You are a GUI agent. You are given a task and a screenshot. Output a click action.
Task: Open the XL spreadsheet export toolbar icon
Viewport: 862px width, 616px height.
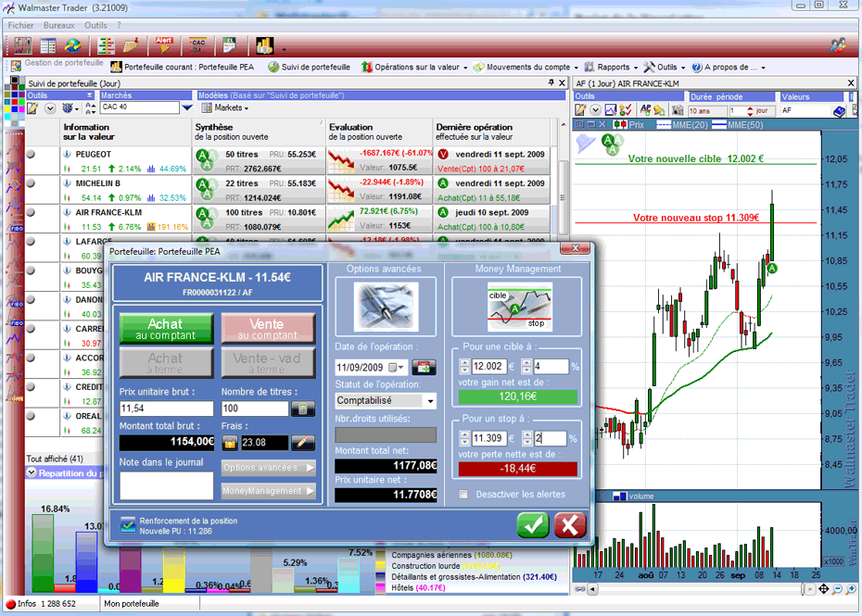(229, 45)
